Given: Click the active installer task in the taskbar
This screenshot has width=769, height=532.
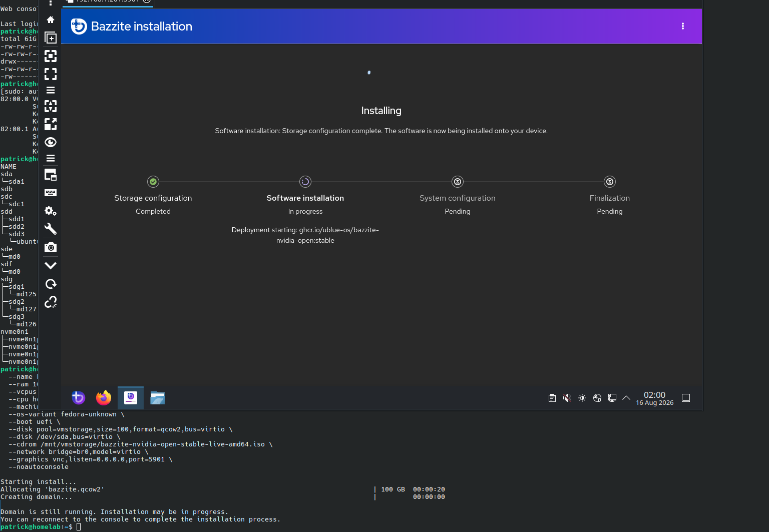Looking at the screenshot, I should [131, 398].
